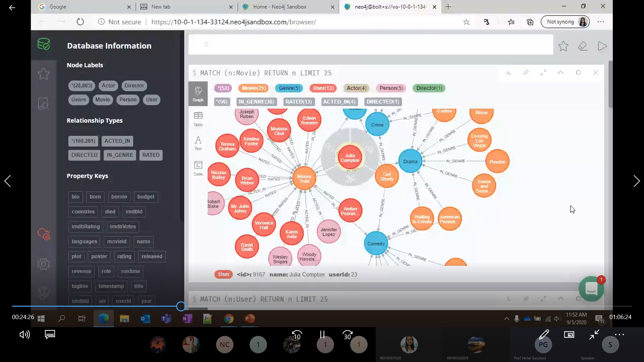This screenshot has width=644, height=362.
Task: Click the Movie node label button
Action: pos(102,100)
